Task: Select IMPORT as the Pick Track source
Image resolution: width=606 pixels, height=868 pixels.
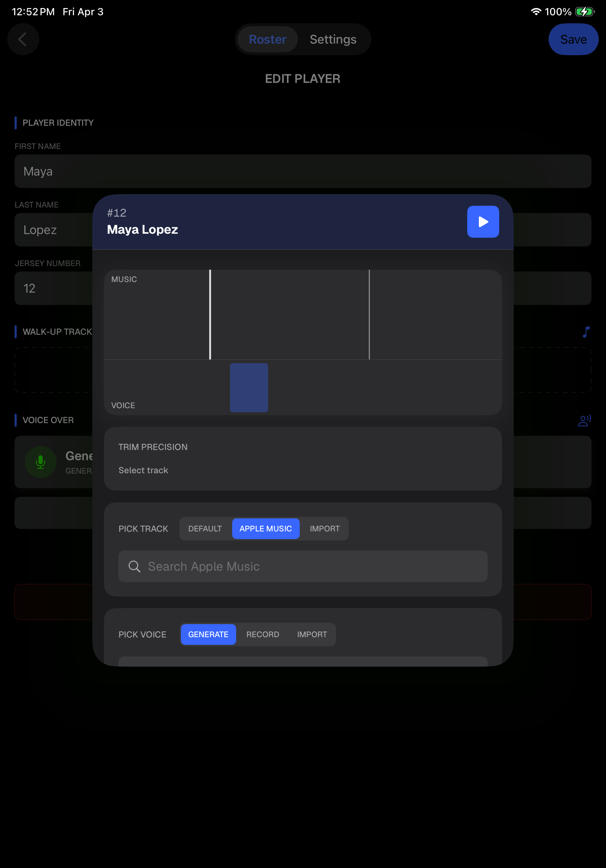Action: click(324, 529)
